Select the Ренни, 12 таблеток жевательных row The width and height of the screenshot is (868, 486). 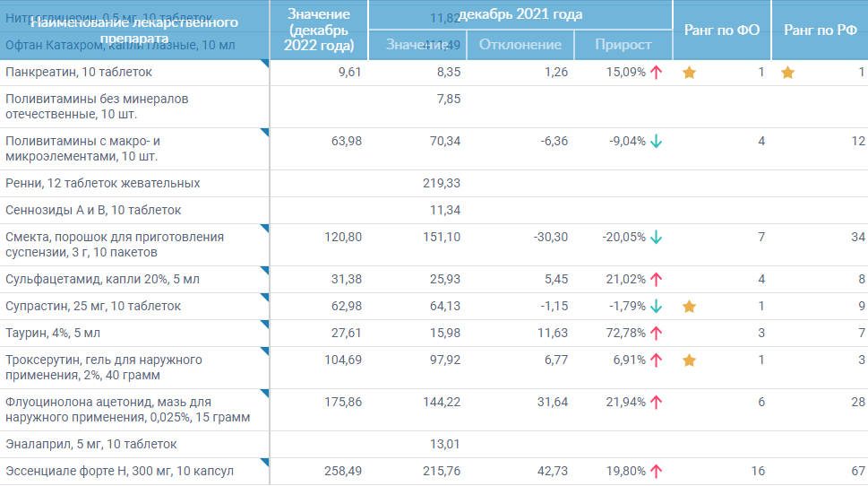click(x=102, y=183)
